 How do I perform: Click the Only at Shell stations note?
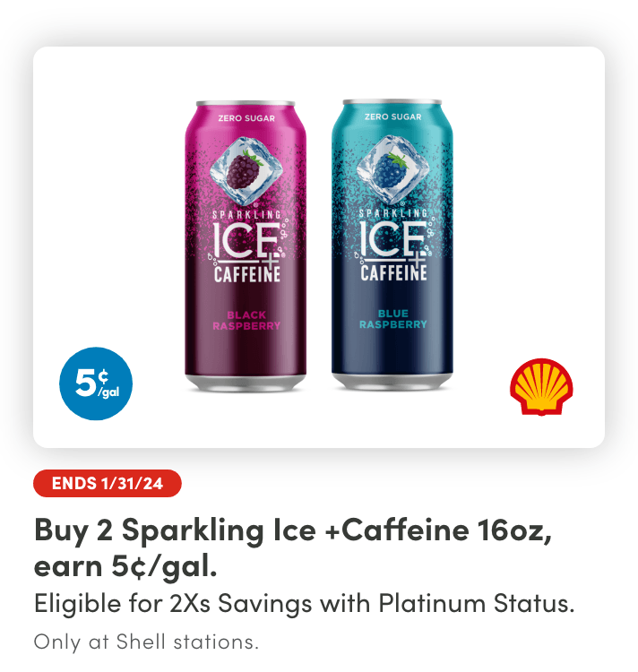145,642
